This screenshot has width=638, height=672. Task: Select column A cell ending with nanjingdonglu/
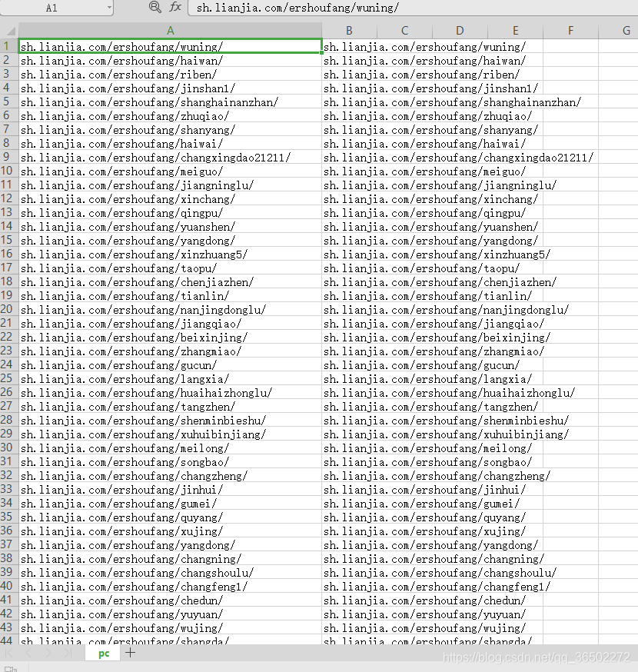[170, 309]
